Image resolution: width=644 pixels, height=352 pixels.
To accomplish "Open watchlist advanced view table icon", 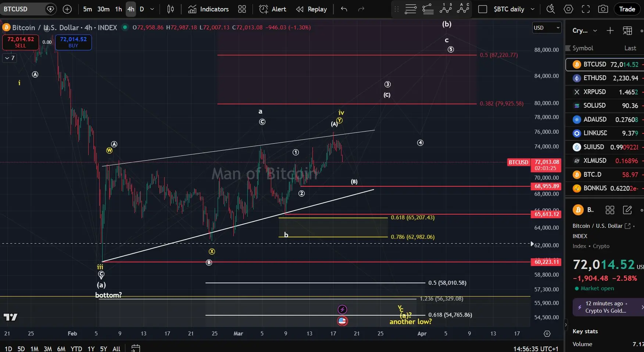I will coord(627,31).
